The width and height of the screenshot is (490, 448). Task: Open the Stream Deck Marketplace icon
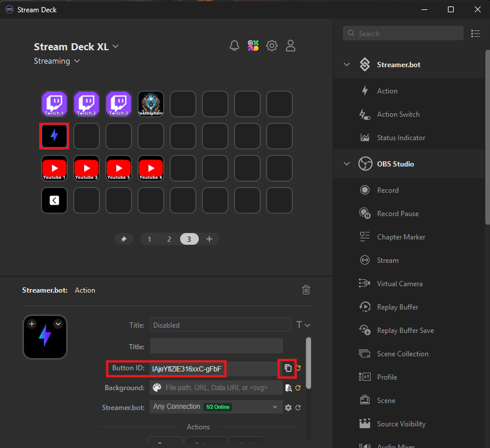pos(253,46)
